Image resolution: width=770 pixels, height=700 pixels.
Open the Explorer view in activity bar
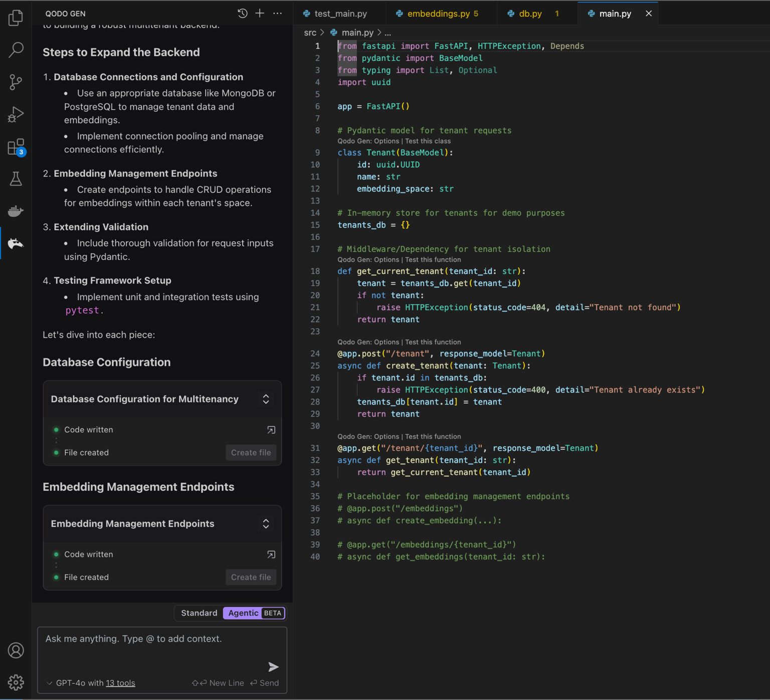(x=16, y=18)
